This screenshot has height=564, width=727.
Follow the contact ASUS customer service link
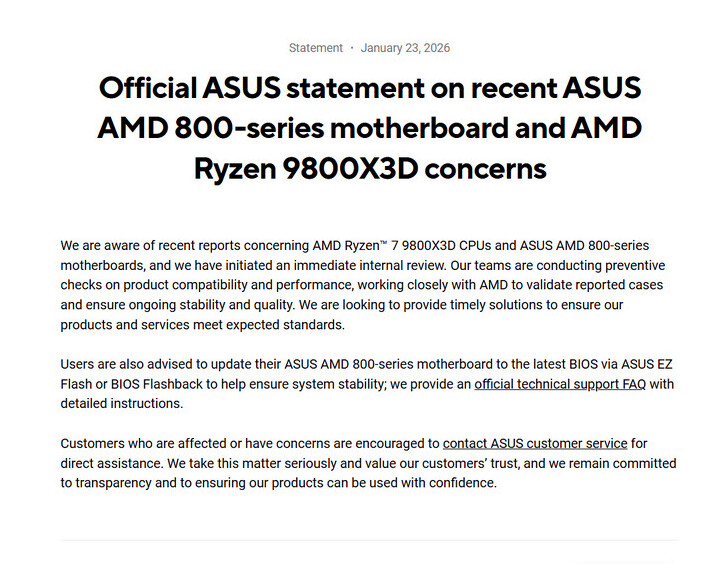535,443
